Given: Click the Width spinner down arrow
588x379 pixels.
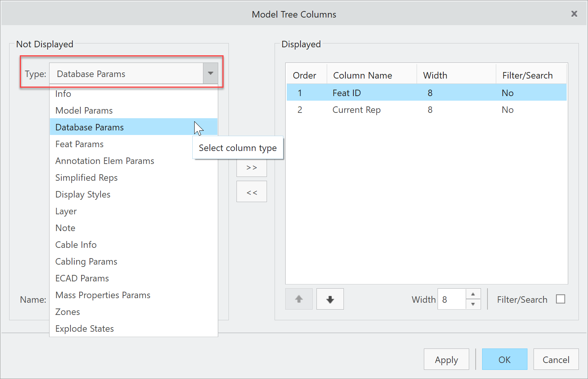Looking at the screenshot, I should (473, 304).
